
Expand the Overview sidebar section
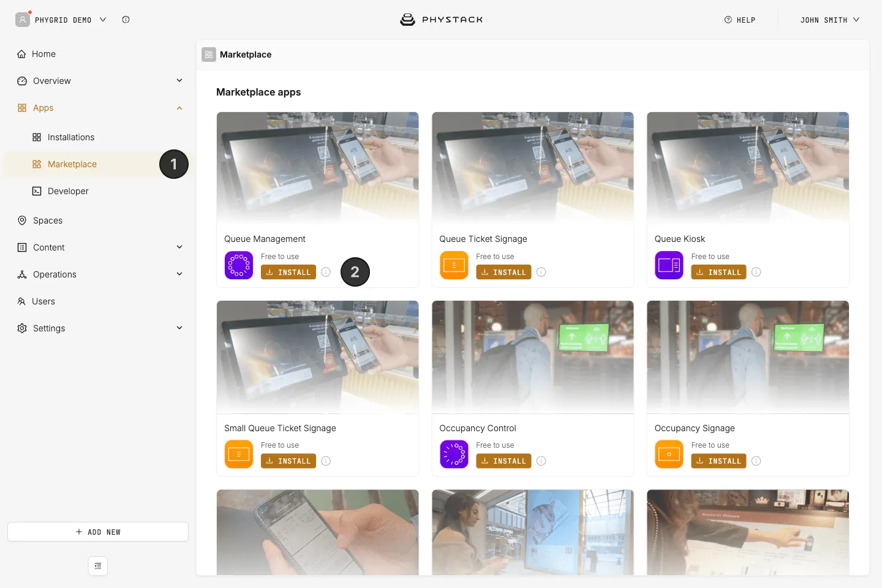coord(179,81)
